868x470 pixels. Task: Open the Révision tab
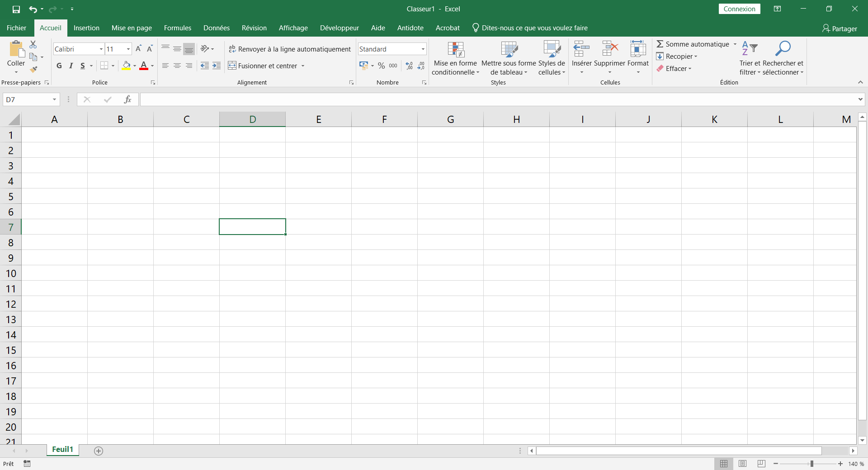[x=254, y=28]
